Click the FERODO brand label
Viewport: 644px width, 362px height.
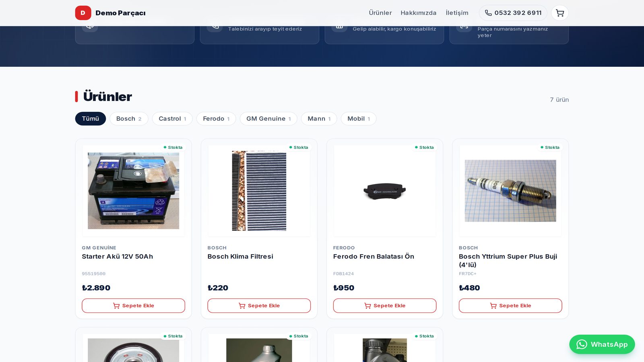[344, 248]
